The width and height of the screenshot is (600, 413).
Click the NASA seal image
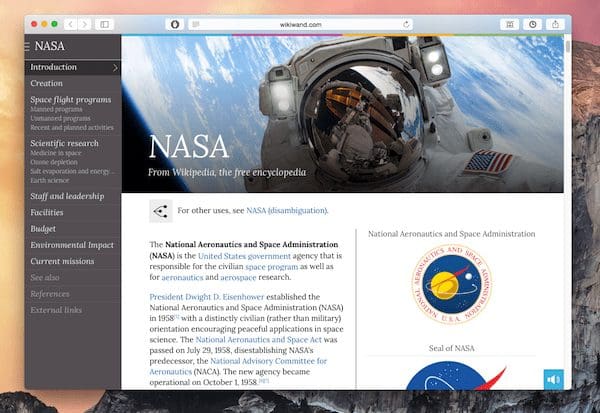tap(452, 284)
